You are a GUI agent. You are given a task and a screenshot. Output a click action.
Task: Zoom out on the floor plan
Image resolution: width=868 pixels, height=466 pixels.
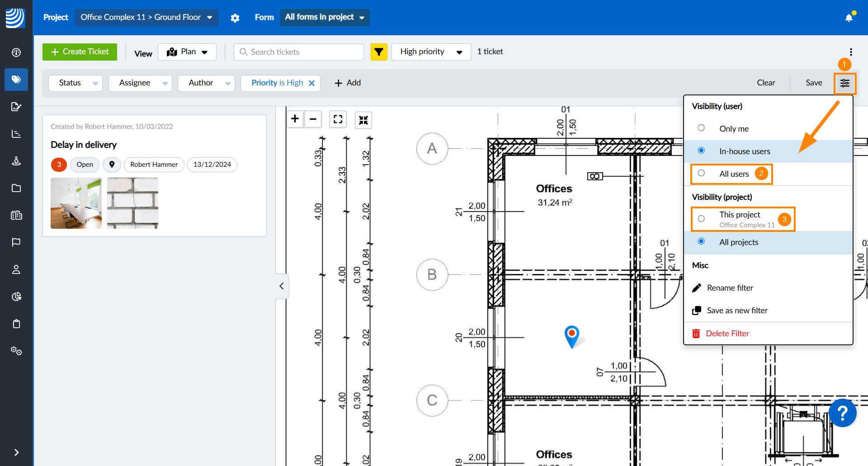[x=313, y=119]
